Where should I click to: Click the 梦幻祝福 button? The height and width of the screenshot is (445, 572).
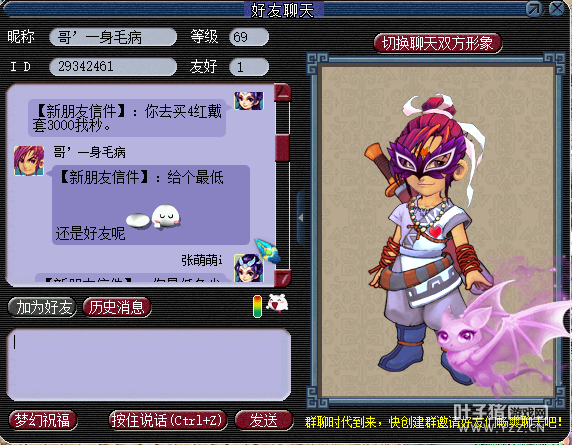point(43,420)
